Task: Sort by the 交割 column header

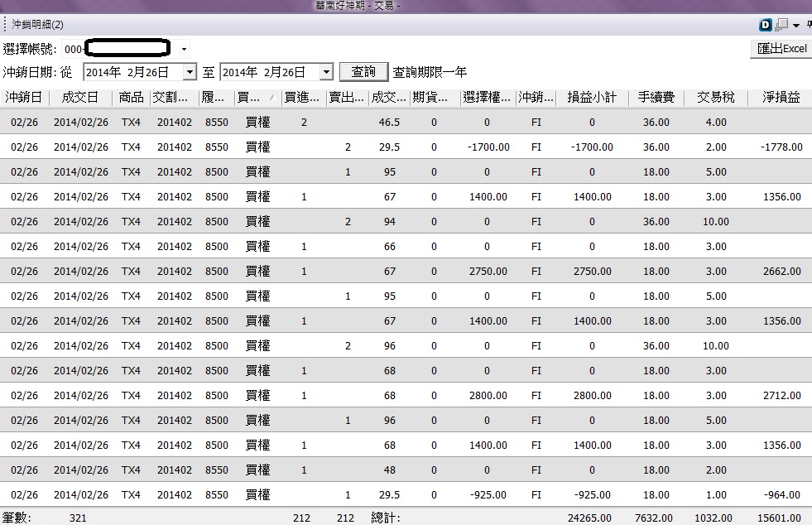Action: point(174,98)
